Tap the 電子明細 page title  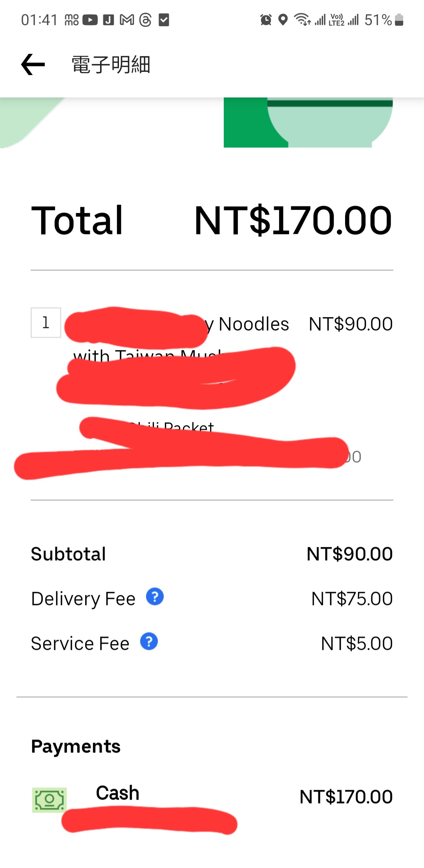coord(111,65)
